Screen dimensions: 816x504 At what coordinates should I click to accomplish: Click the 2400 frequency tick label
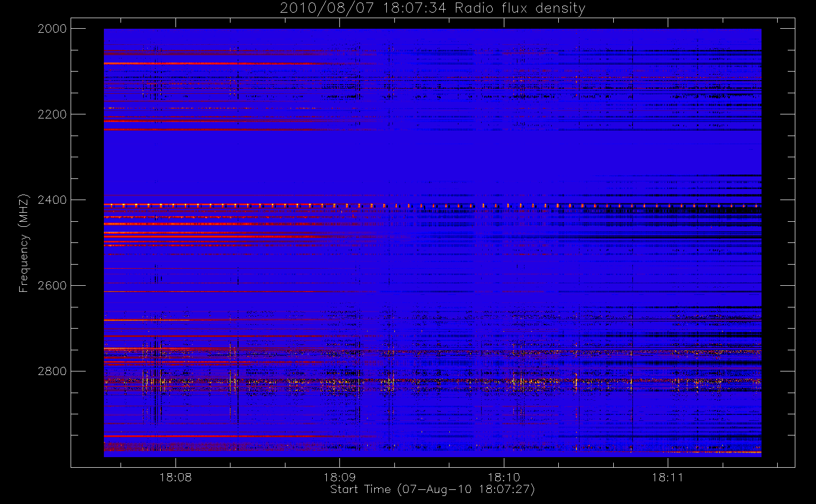coord(52,200)
